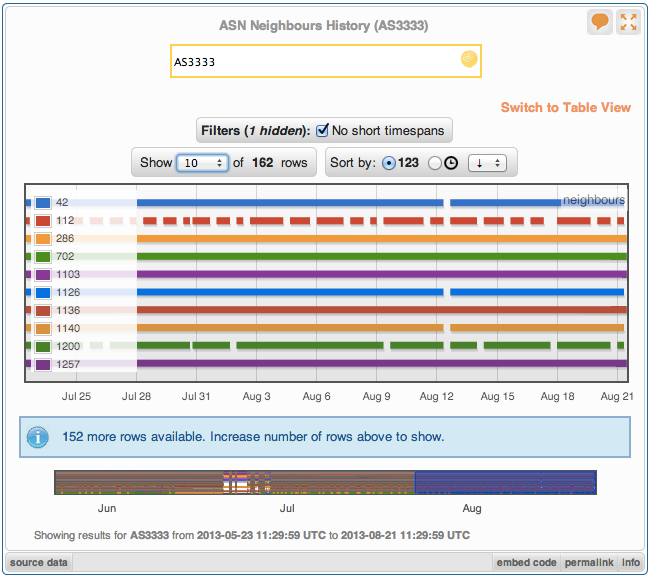Click the legend icon for neighbour 1257
This screenshot has width=649, height=579.
[43, 365]
